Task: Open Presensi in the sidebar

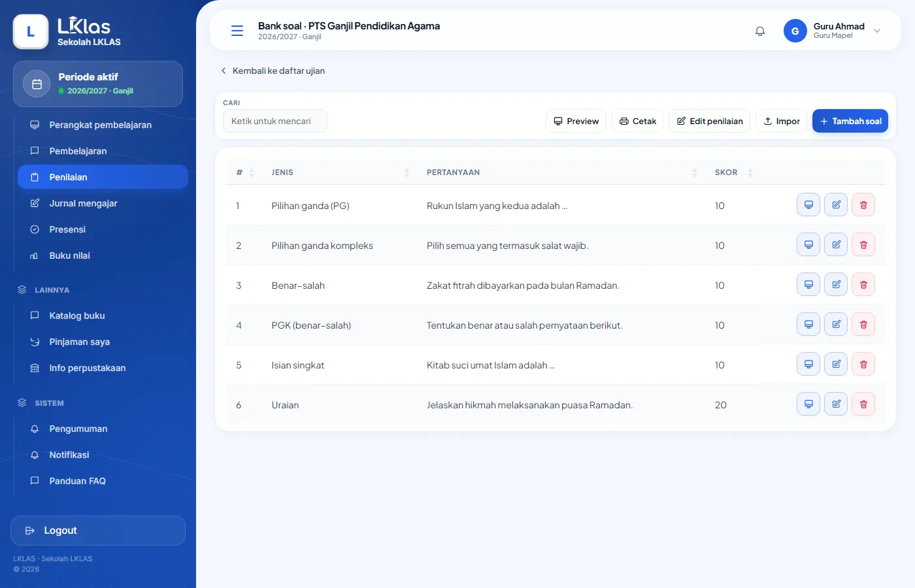Action: (x=103, y=229)
